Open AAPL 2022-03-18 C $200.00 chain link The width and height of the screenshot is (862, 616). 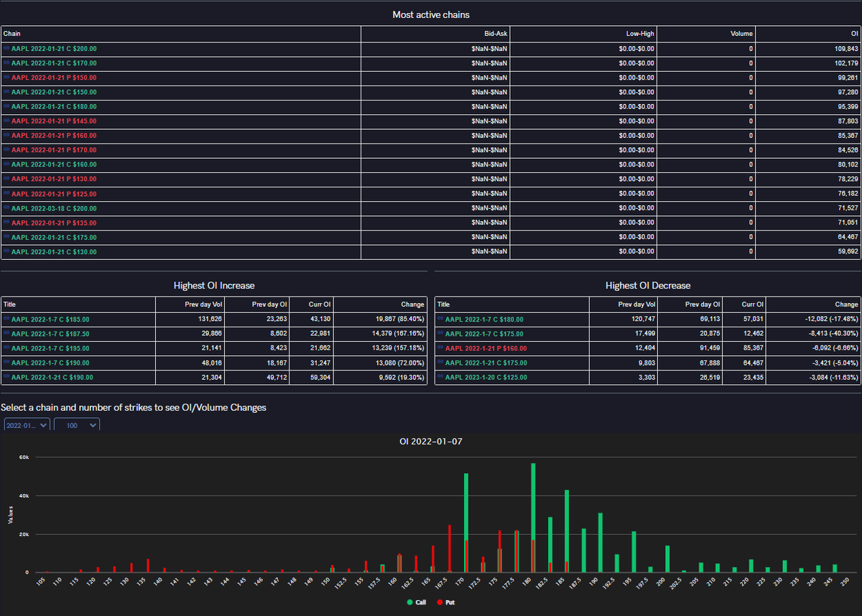pos(54,208)
